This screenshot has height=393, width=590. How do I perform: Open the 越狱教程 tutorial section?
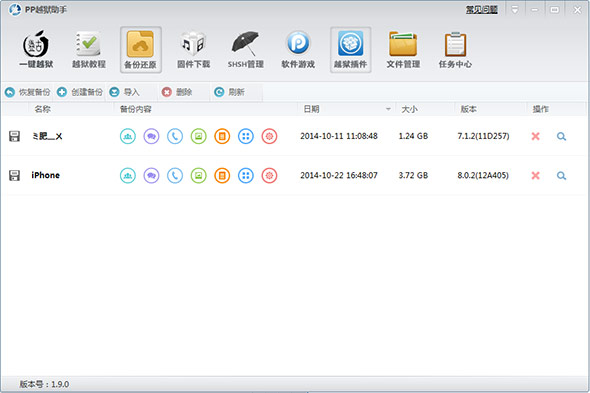click(x=89, y=50)
